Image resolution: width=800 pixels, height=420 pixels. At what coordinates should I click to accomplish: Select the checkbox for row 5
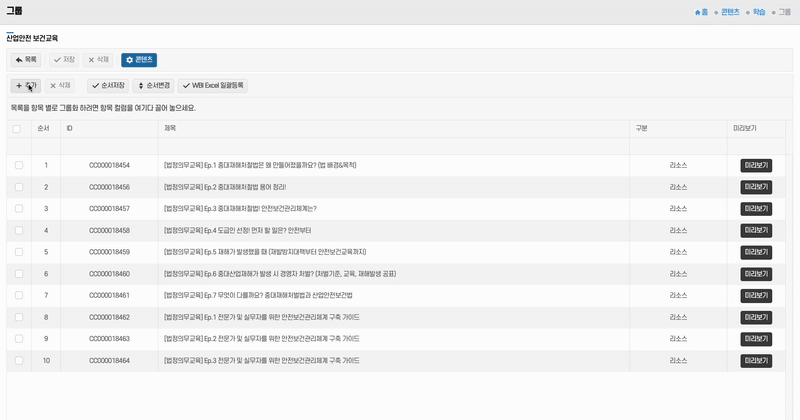click(18, 252)
